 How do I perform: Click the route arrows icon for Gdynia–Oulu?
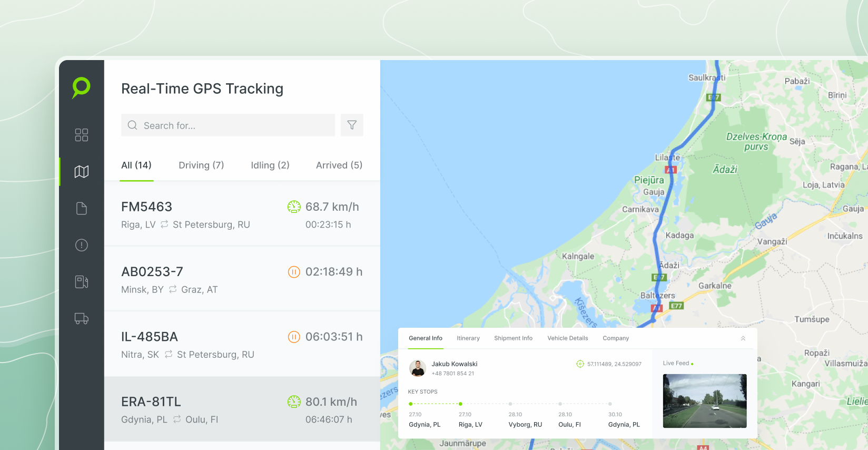click(x=177, y=419)
